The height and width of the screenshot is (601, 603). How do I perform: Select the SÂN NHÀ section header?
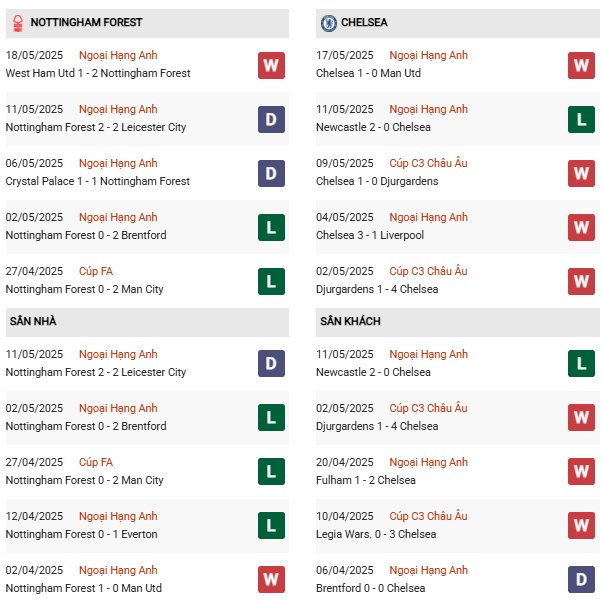click(34, 321)
